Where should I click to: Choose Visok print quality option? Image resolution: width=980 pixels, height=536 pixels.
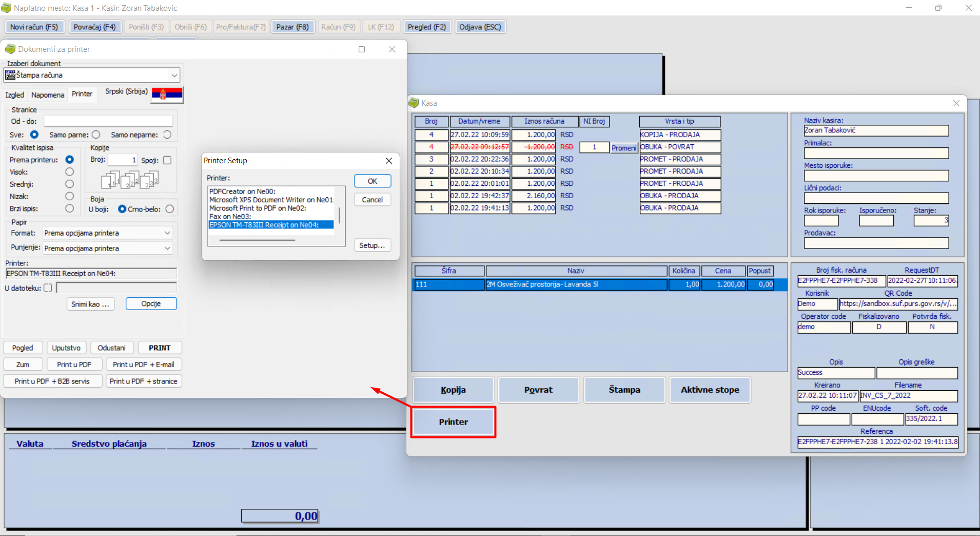tap(70, 172)
